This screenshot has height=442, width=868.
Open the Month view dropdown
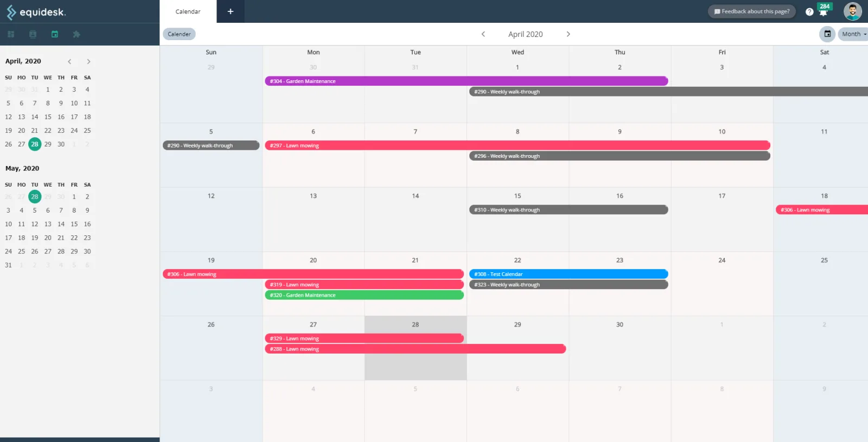854,34
